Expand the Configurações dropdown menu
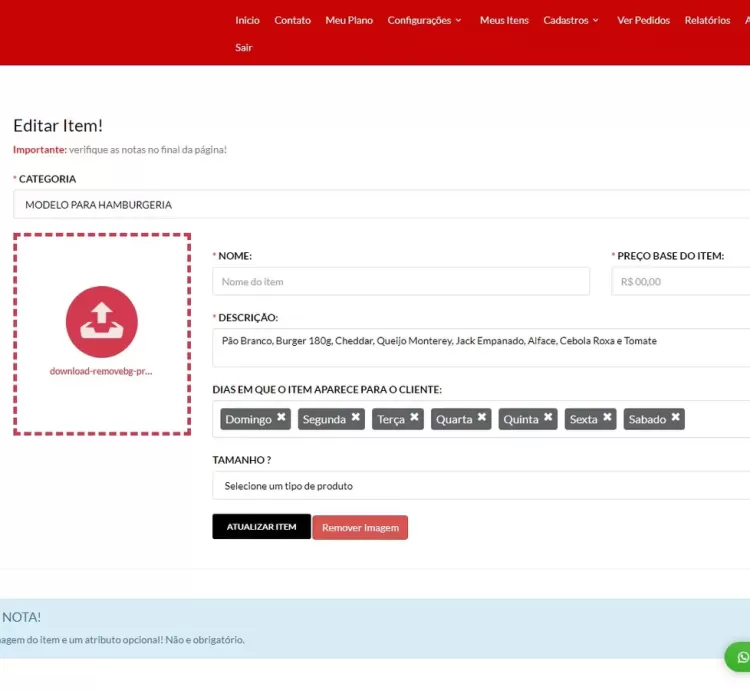This screenshot has width=750, height=690. [424, 20]
